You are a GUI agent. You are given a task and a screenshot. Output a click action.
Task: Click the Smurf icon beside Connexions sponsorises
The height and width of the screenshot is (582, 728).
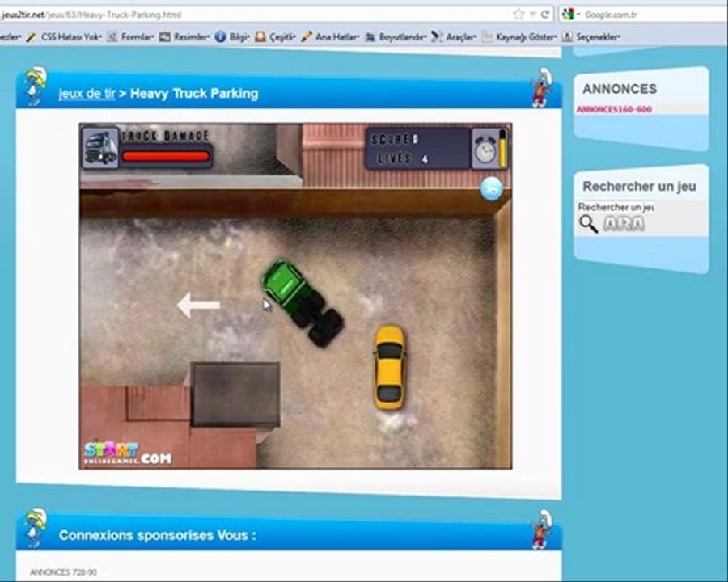tap(36, 528)
